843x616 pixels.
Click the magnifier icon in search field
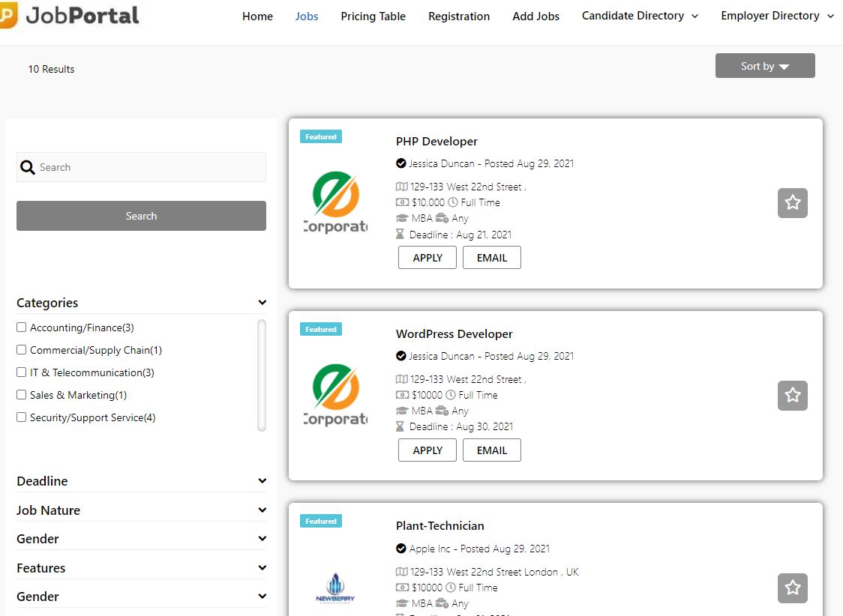[28, 168]
